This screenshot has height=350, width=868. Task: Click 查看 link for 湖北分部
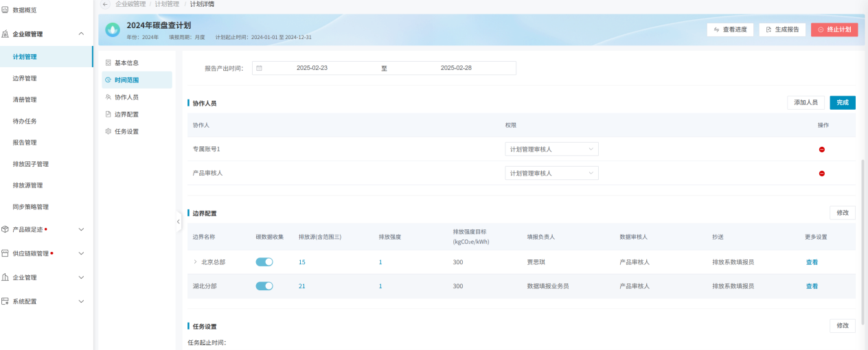[x=812, y=286]
